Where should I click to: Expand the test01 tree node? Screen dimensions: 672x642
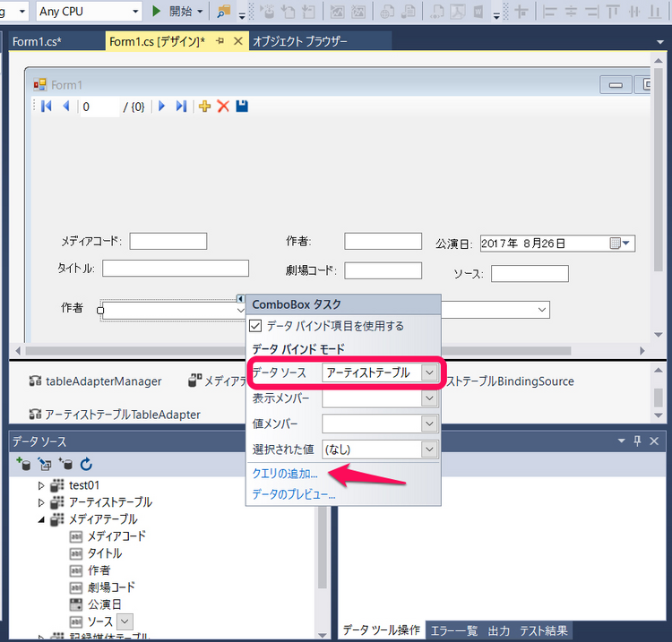pyautogui.click(x=41, y=485)
